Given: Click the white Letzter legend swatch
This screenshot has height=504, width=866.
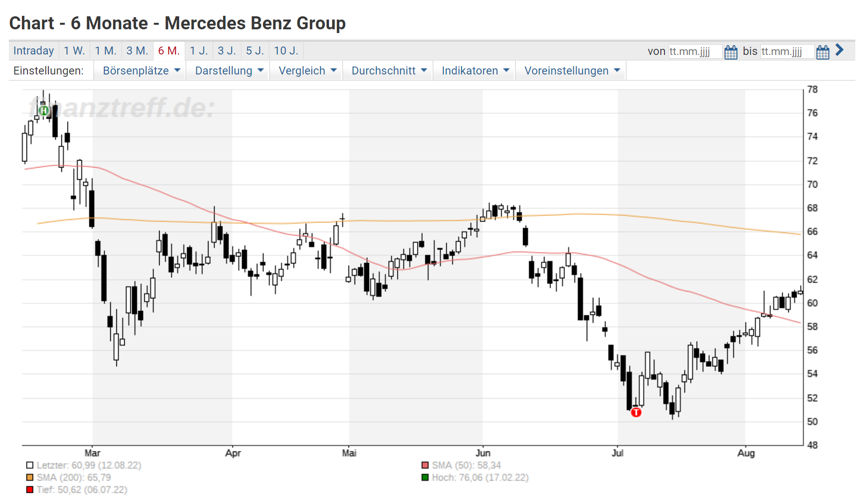Looking at the screenshot, I should [x=30, y=465].
